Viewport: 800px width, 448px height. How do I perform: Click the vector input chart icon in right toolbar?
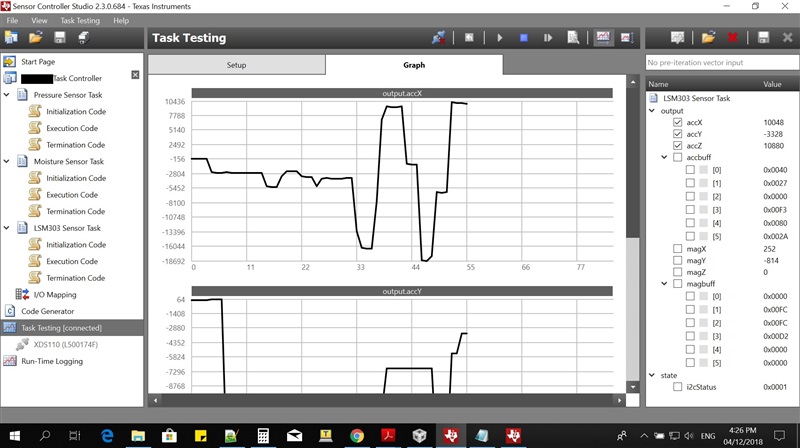(x=677, y=38)
